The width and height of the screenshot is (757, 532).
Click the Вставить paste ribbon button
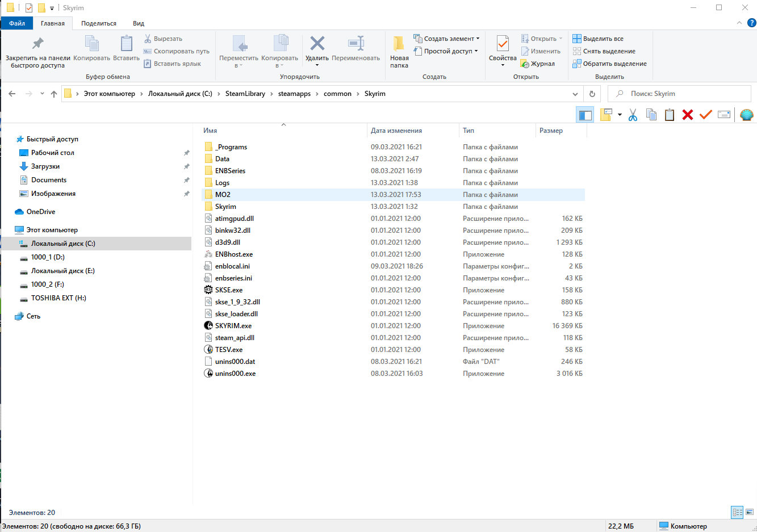click(x=126, y=49)
